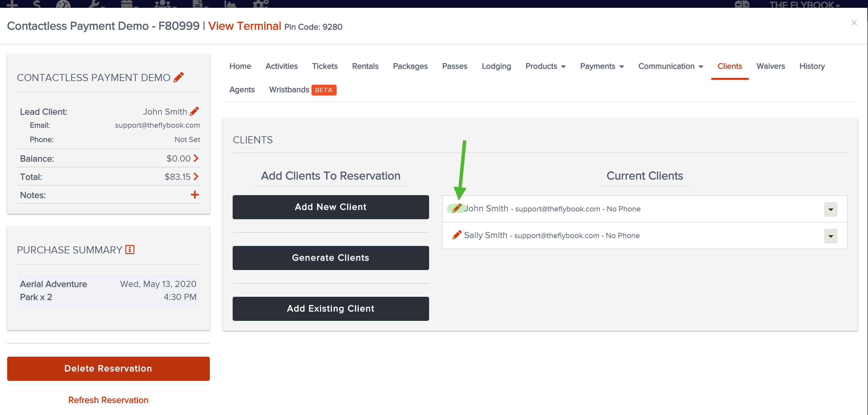Open the View Terminal link

pos(244,26)
